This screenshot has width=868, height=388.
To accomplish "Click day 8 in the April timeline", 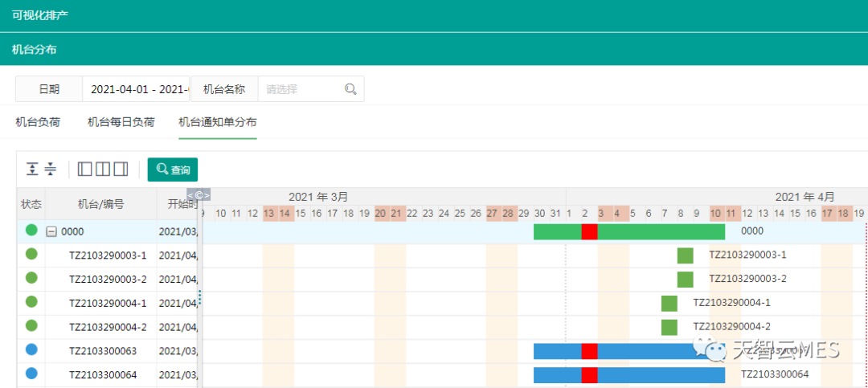I will point(681,213).
